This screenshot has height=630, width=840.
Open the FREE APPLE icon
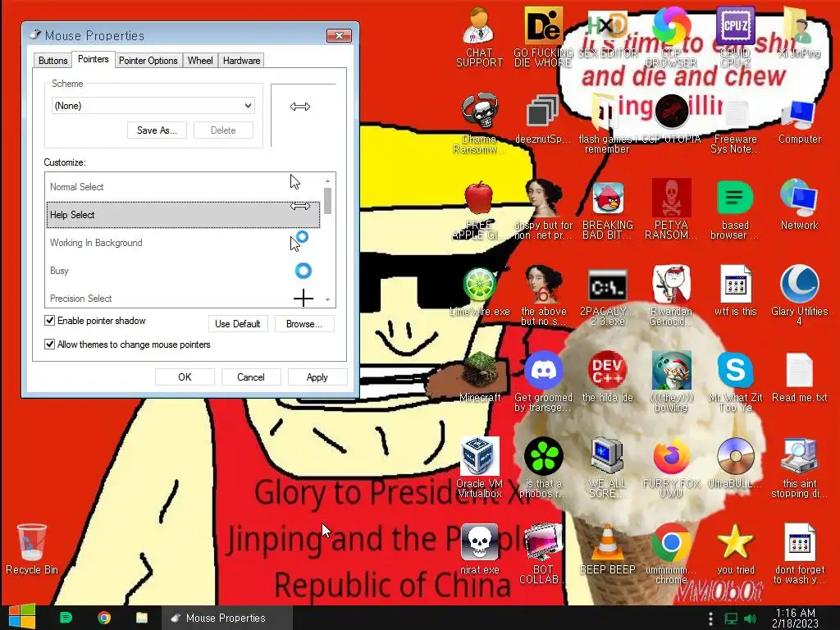click(479, 198)
